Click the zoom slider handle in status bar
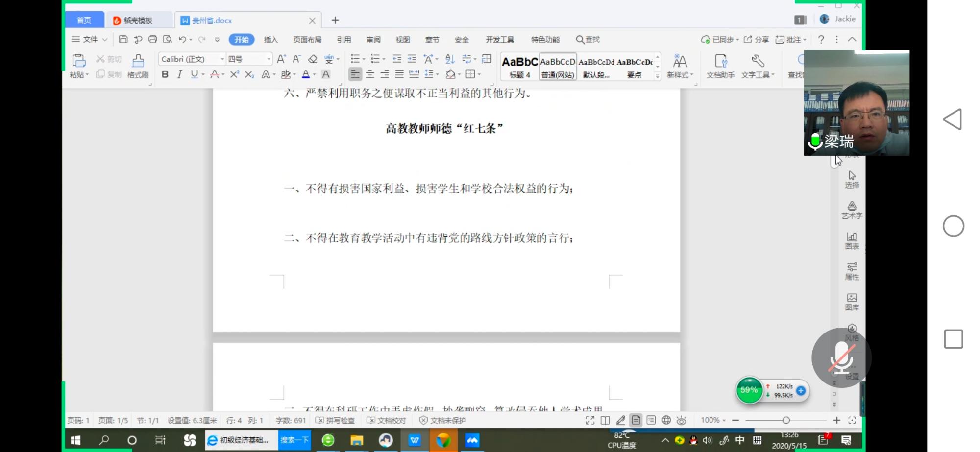This screenshot has height=452, width=980. (786, 420)
